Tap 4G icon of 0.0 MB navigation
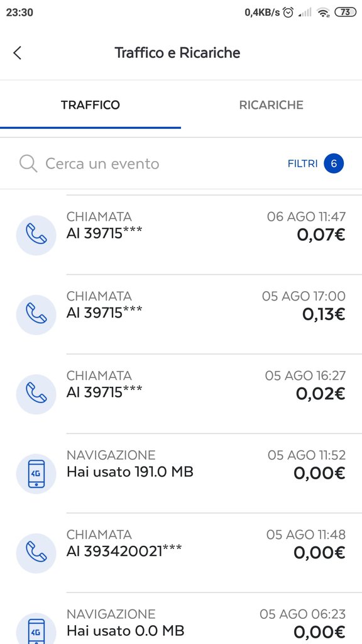362x644 pixels. pos(36,628)
